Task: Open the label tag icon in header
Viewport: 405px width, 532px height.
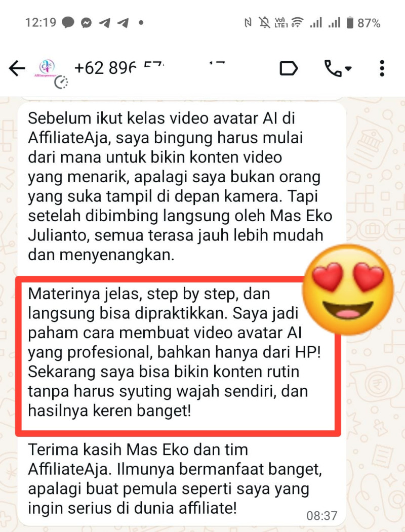Action: (x=289, y=68)
